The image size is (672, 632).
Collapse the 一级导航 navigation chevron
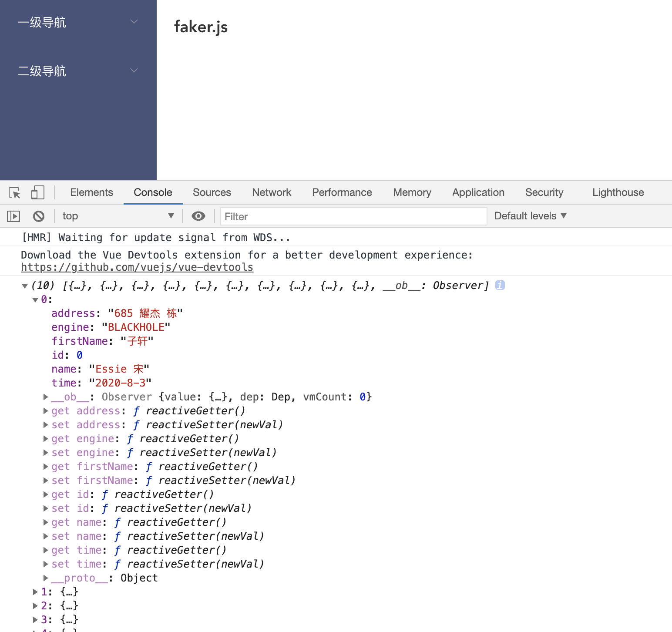pos(134,21)
